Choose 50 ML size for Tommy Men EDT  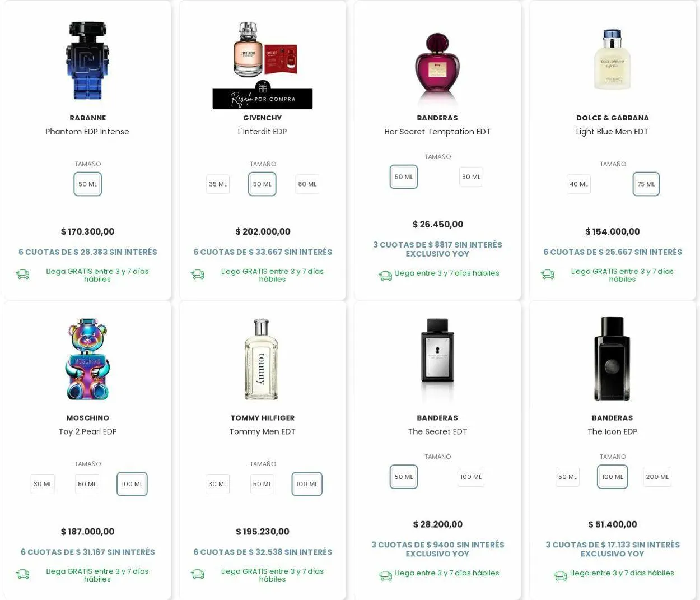click(x=262, y=484)
